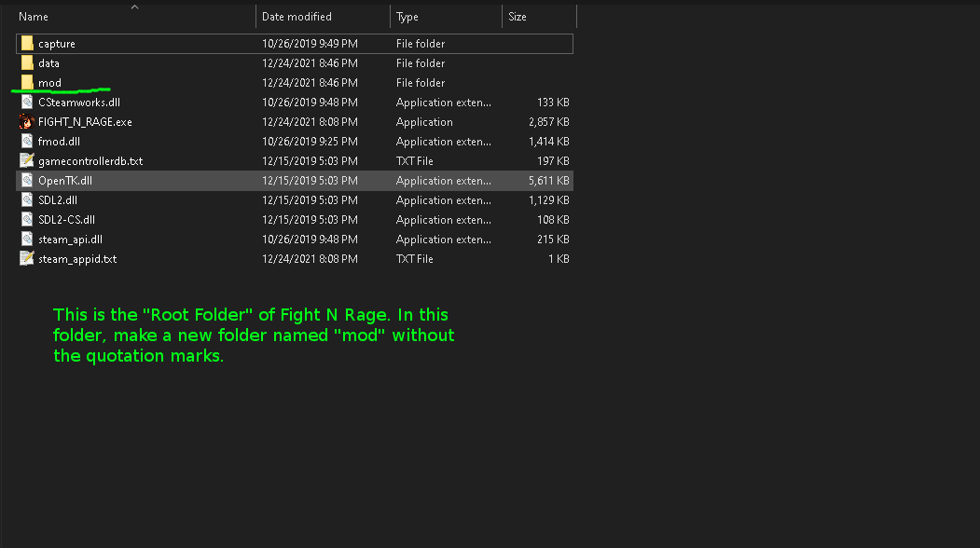
Task: Click the gamecontrollerdb.txt notepad icon
Action: coord(27,160)
